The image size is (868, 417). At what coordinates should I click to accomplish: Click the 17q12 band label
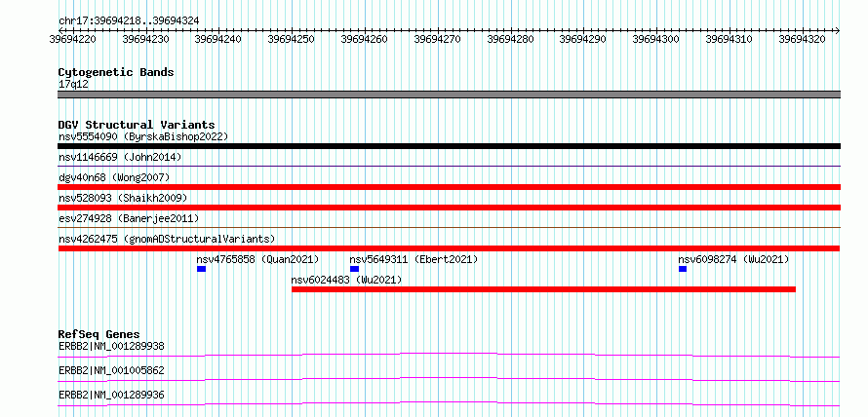click(x=73, y=85)
